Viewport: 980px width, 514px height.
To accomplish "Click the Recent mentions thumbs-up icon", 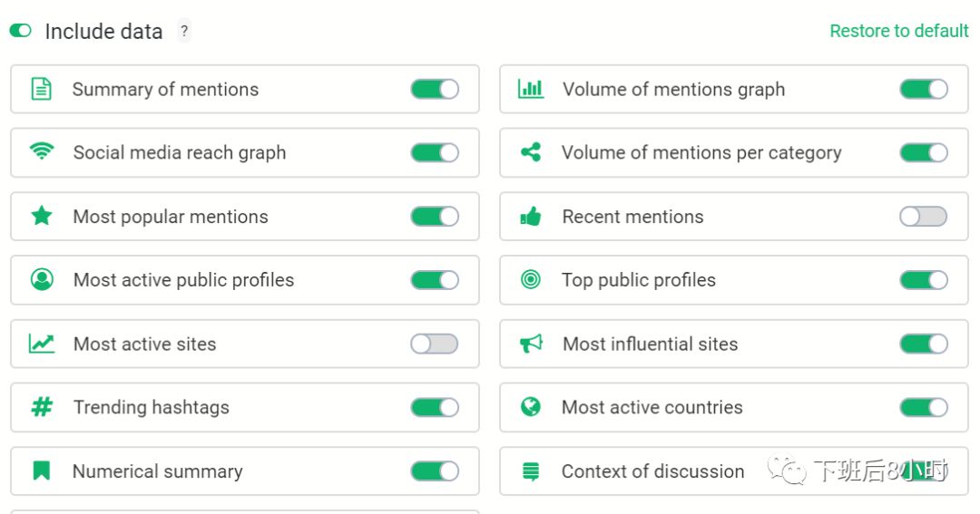I will click(531, 217).
